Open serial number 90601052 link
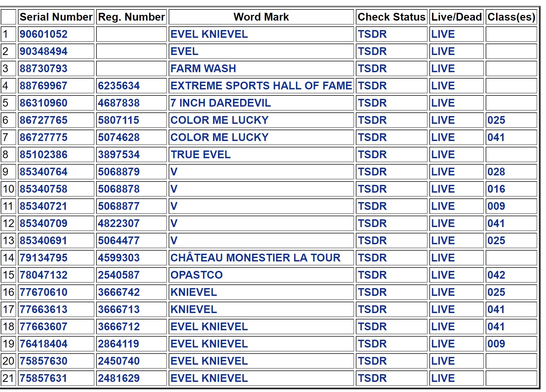 pos(44,34)
